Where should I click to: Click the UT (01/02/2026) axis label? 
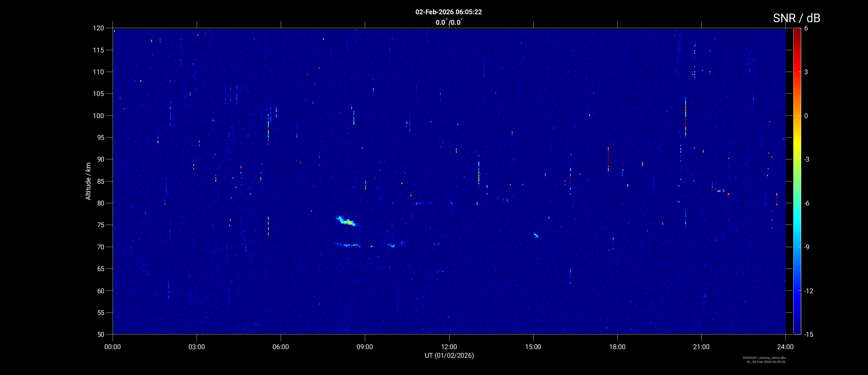[449, 355]
